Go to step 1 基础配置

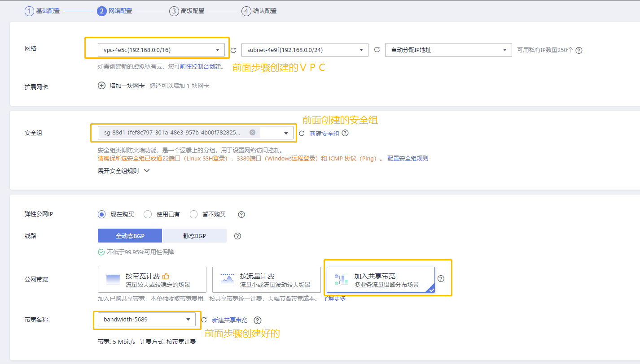point(42,11)
